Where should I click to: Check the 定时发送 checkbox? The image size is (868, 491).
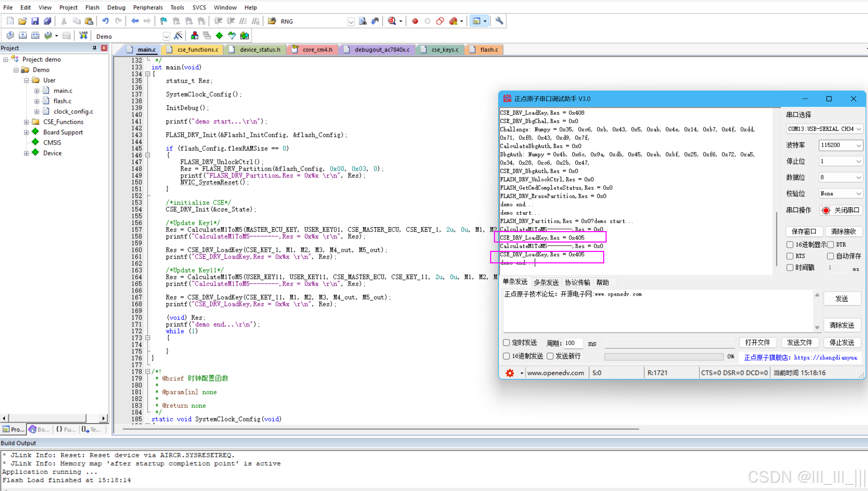pos(506,343)
